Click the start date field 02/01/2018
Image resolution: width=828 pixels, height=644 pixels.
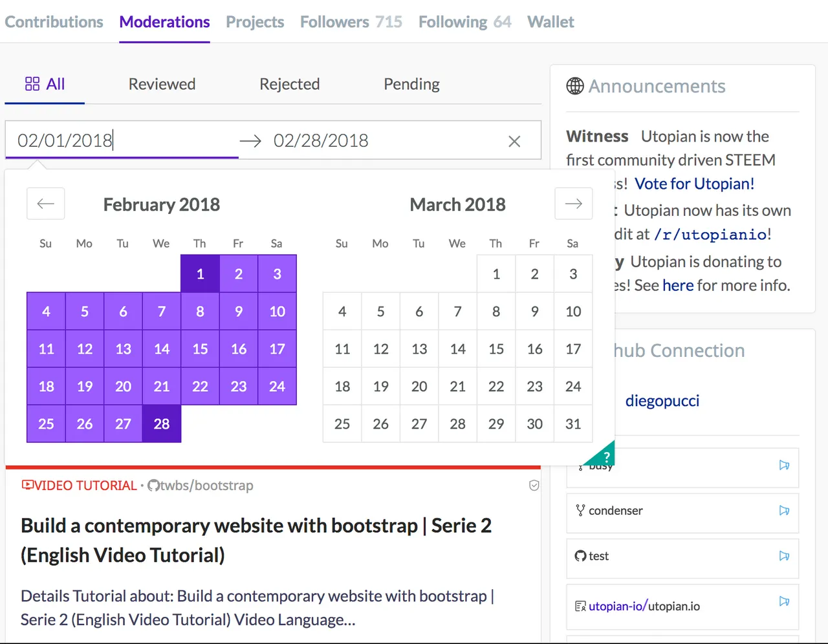[x=122, y=140]
